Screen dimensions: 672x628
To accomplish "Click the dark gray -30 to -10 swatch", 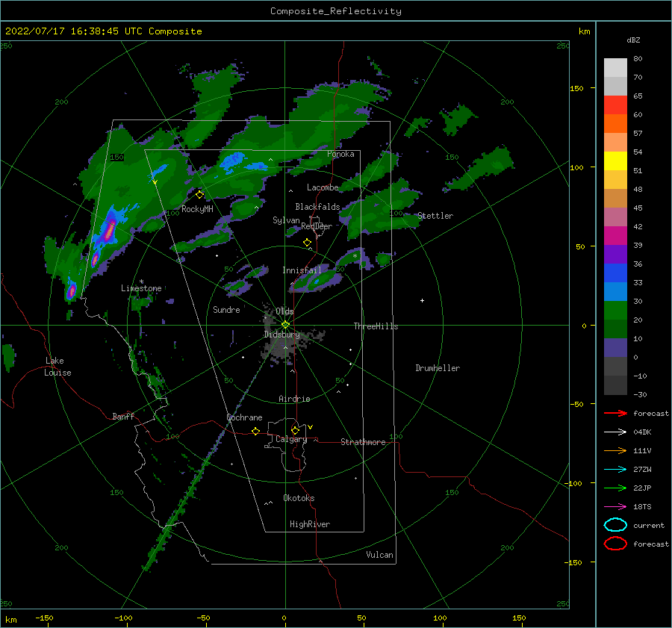I will coord(615,385).
